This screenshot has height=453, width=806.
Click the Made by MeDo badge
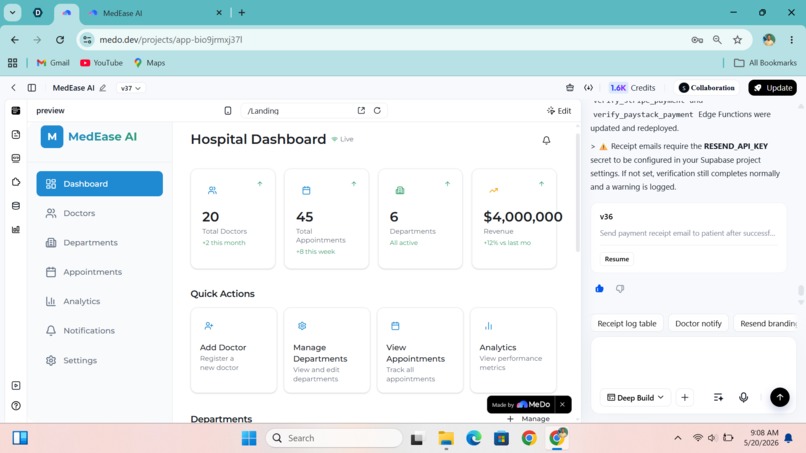(521, 404)
